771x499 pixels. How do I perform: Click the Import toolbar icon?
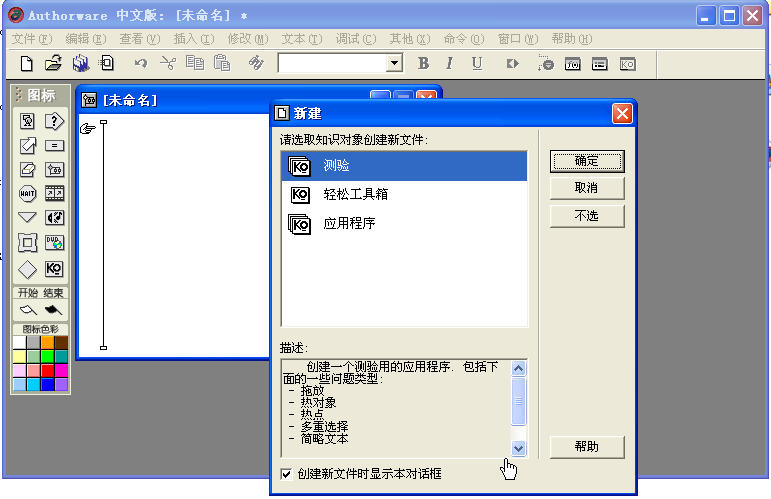coord(107,63)
